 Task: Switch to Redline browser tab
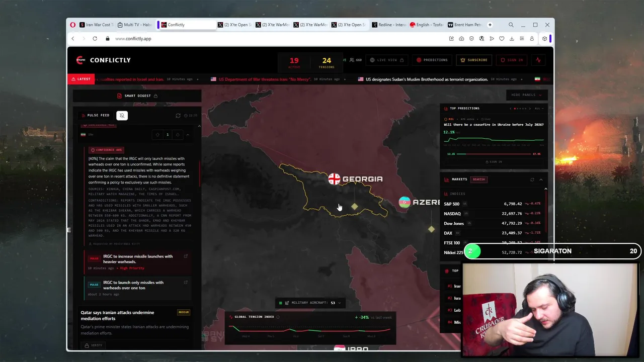pos(389,25)
